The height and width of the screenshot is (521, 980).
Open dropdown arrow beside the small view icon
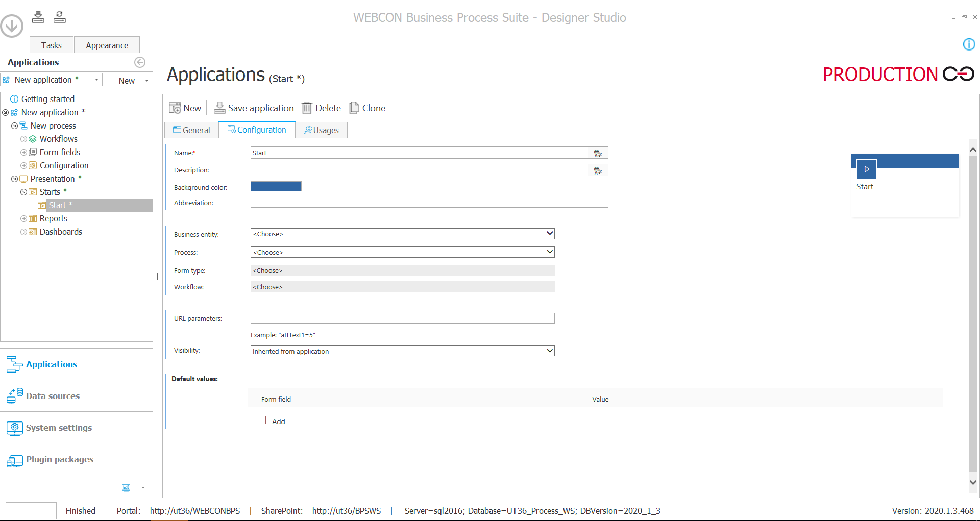tap(143, 488)
